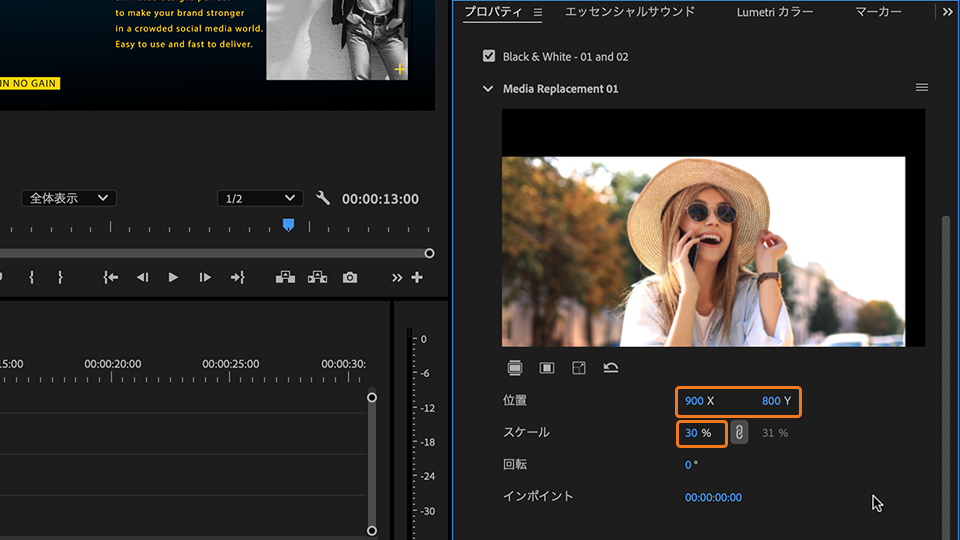Image resolution: width=960 pixels, height=540 pixels.
Task: Click the blue playhead on the monitor ruler
Action: pyautogui.click(x=288, y=225)
